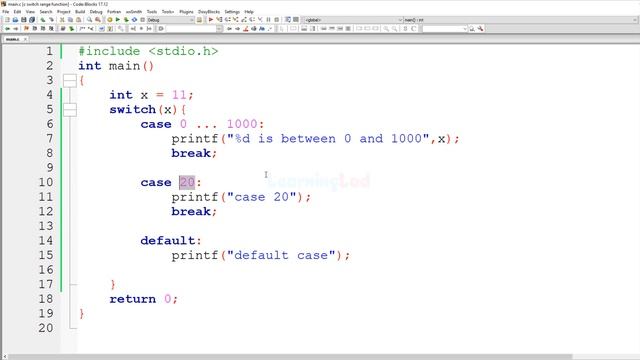640x360 pixels.
Task: Click the Run to cursor debug icon
Action: (219, 20)
